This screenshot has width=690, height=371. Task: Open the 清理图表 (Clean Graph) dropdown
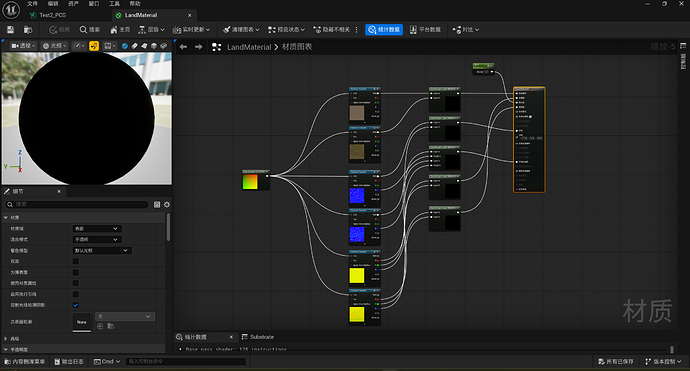(241, 29)
